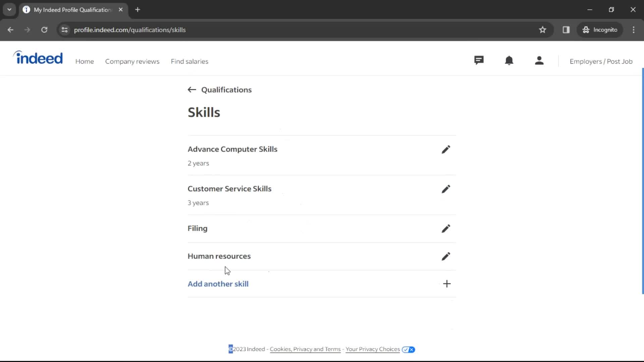Viewport: 644px width, 362px height.
Task: Click the back arrow to Qualifications
Action: [192, 90]
